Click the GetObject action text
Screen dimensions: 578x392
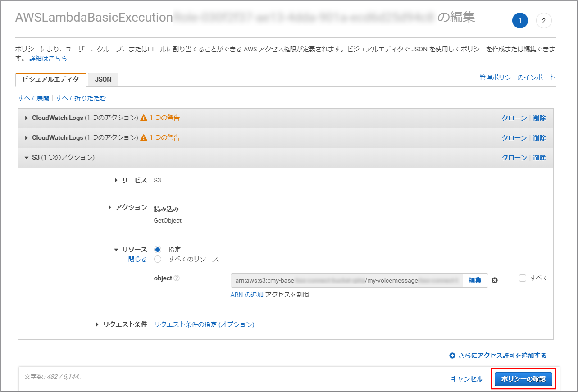point(168,221)
